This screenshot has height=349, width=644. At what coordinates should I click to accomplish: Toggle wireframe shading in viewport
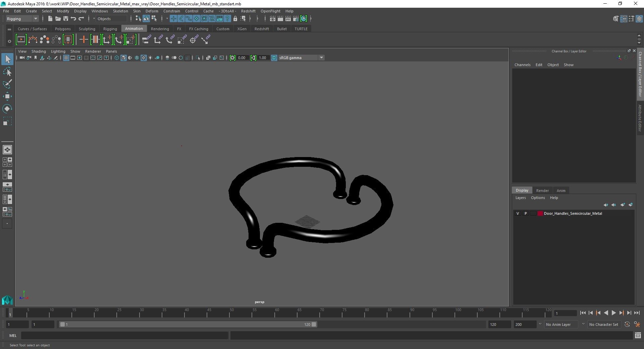[x=117, y=58]
